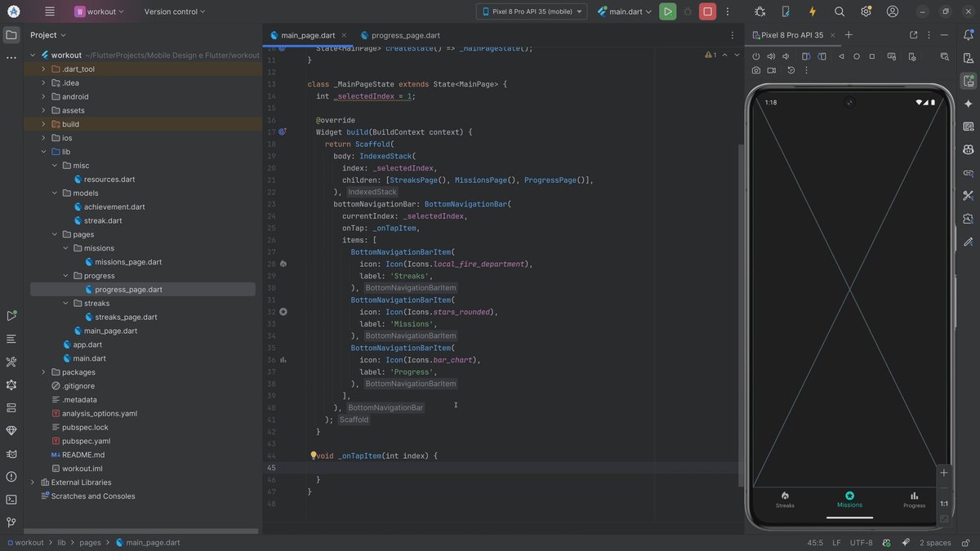
Task: Open Terminal tool window in sidebar
Action: [11, 500]
